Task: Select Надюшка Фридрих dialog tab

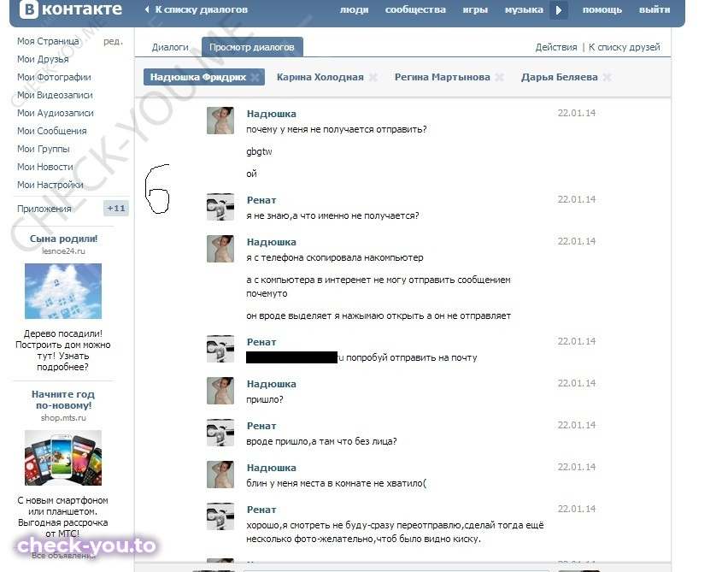Action: [198, 77]
